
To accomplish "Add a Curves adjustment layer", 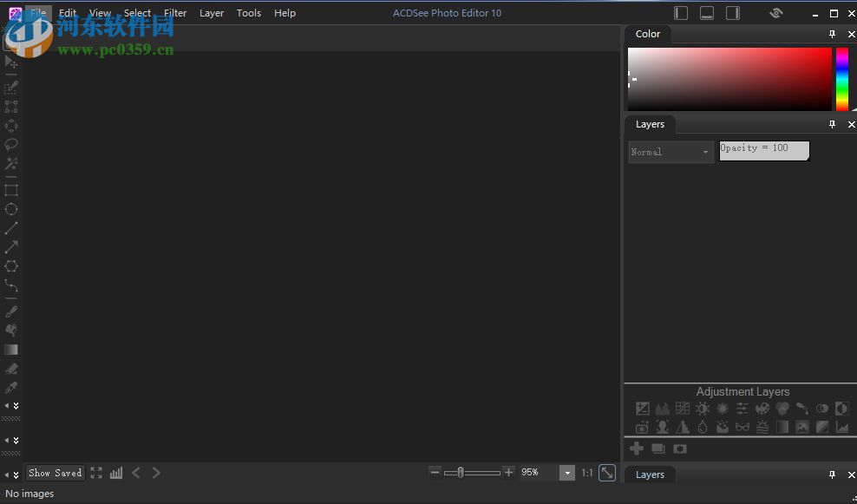I will tap(683, 408).
